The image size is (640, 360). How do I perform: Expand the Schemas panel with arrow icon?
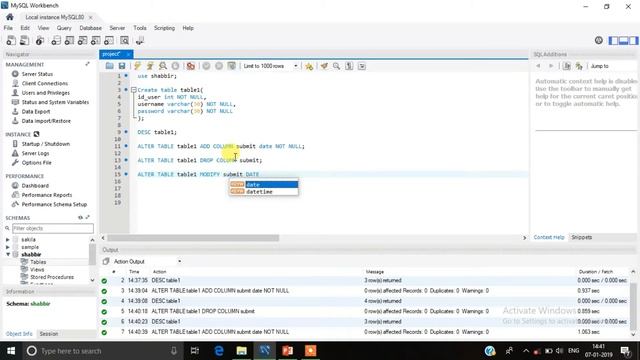pos(88,218)
